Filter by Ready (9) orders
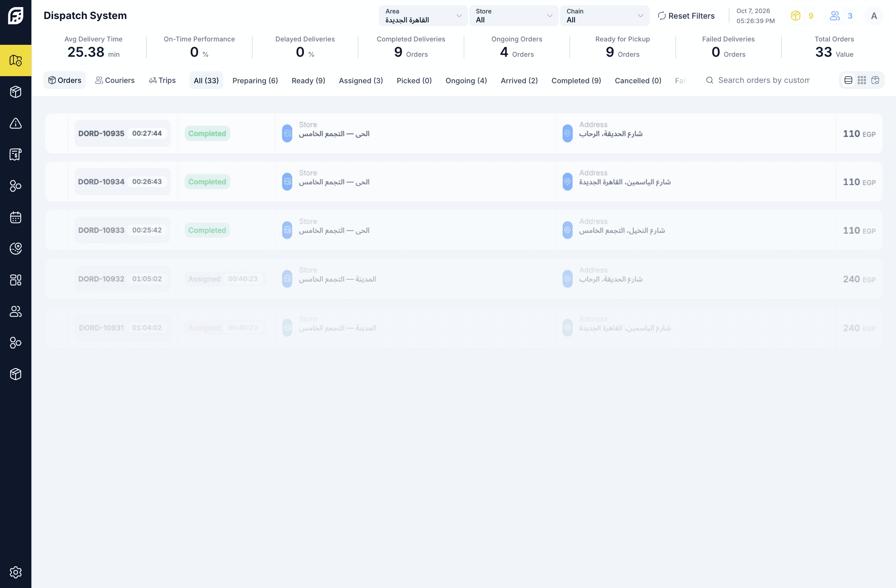The height and width of the screenshot is (588, 896). (x=308, y=81)
